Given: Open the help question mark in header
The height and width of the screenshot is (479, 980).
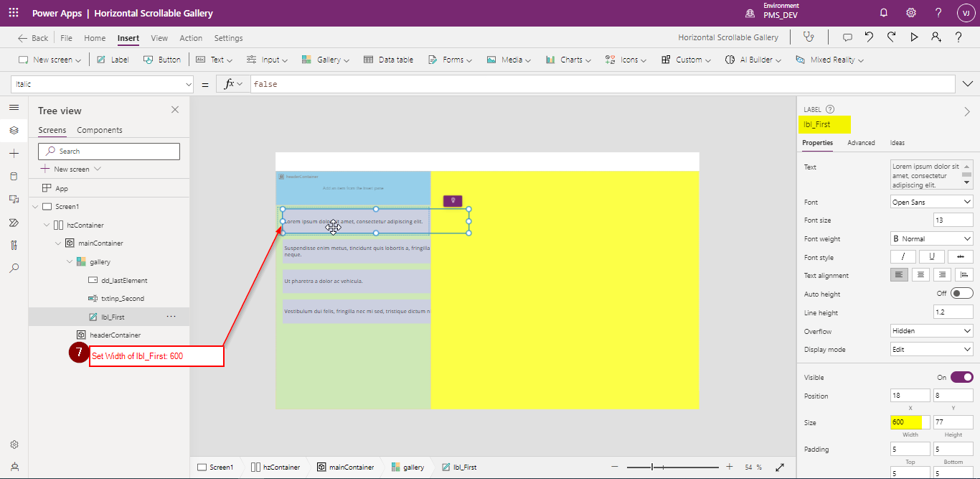Looking at the screenshot, I should (x=938, y=13).
